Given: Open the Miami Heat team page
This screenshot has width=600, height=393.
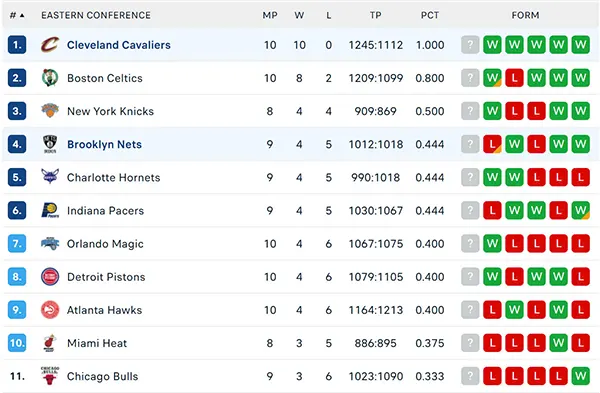Looking at the screenshot, I should coord(97,343).
